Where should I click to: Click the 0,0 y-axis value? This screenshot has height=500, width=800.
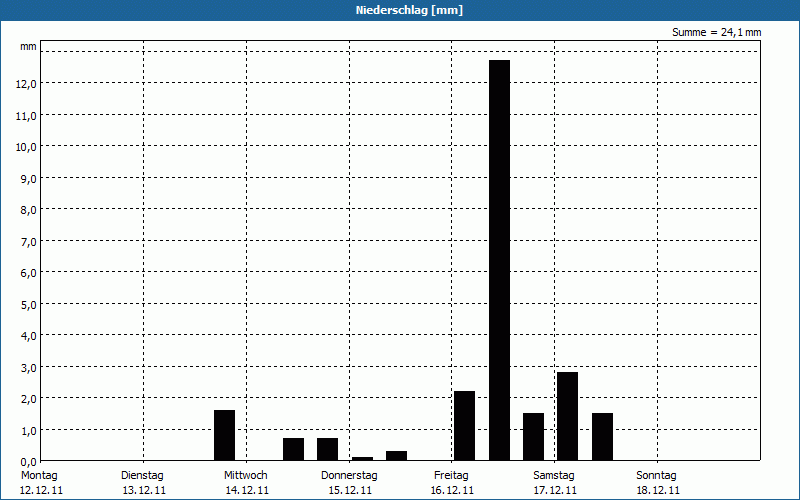point(29,462)
